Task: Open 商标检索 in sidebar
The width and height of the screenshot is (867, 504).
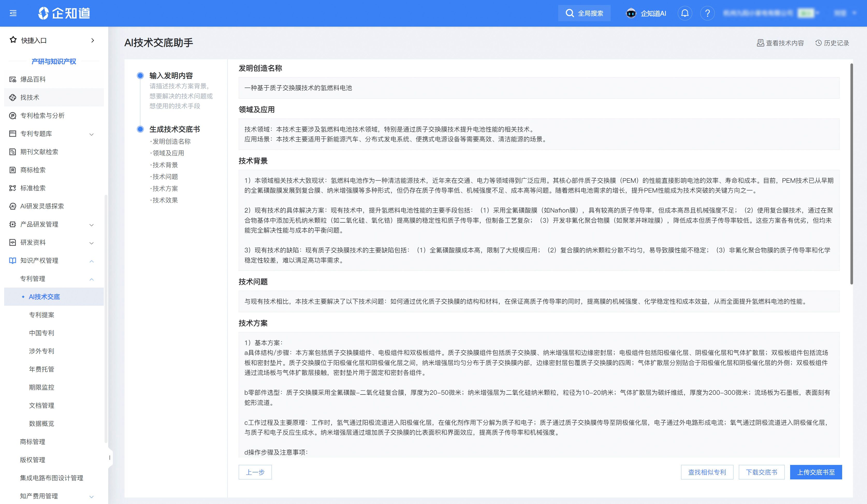Action: click(x=33, y=170)
